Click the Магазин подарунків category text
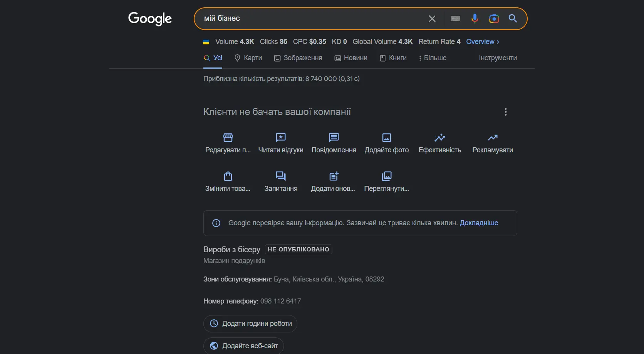 pyautogui.click(x=234, y=261)
